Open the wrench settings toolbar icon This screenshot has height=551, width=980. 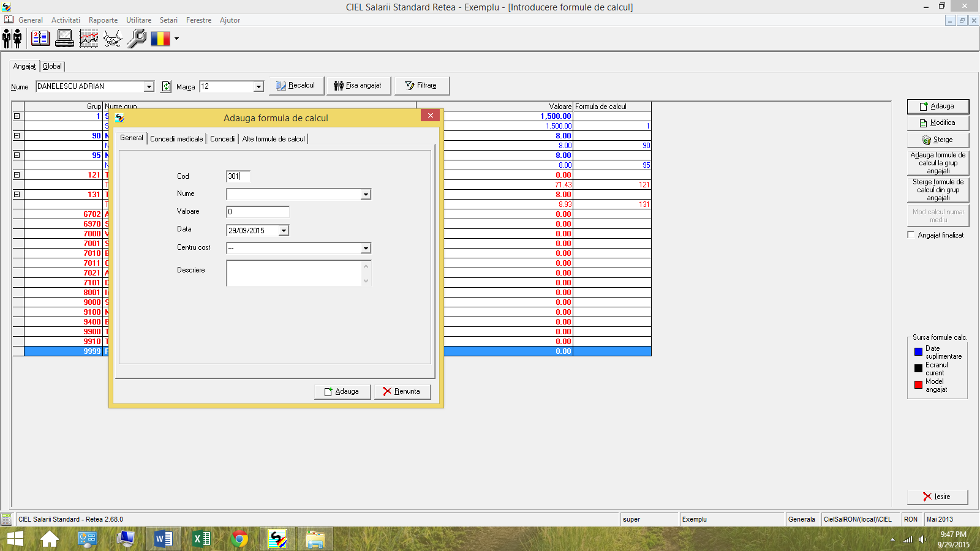(x=137, y=39)
